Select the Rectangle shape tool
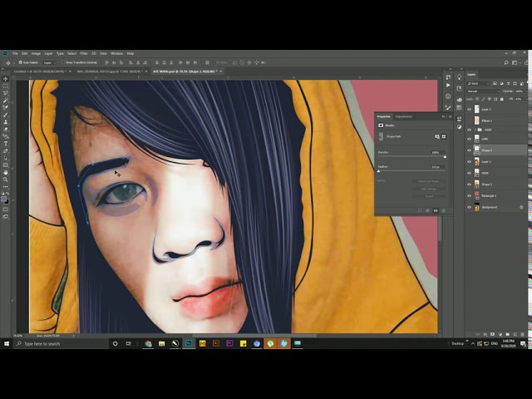 click(x=6, y=165)
